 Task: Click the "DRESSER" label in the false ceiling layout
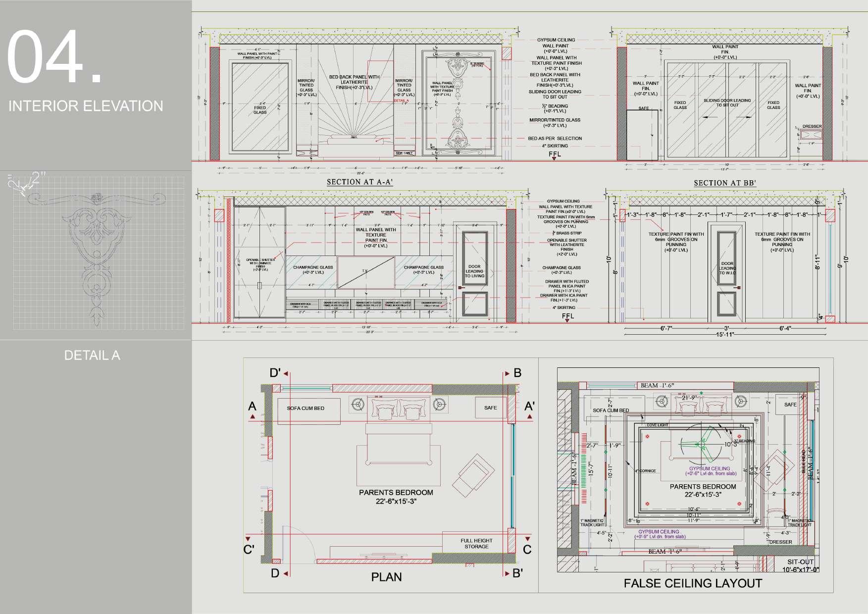pyautogui.click(x=781, y=542)
